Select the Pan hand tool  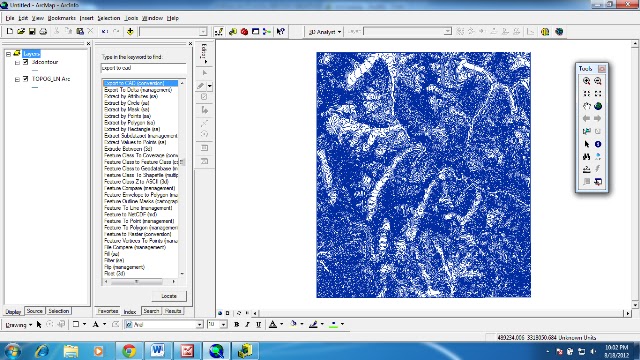[587, 106]
